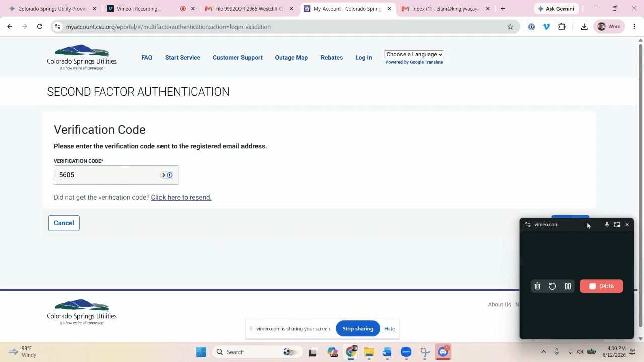Click the 1Password icon in the verification code field
644x362 pixels.
[170, 175]
